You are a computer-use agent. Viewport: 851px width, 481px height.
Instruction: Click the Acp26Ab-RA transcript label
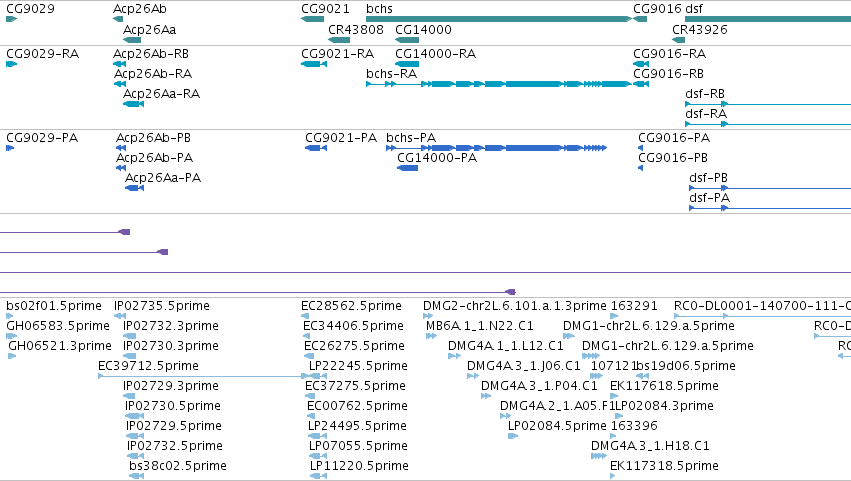(x=153, y=74)
